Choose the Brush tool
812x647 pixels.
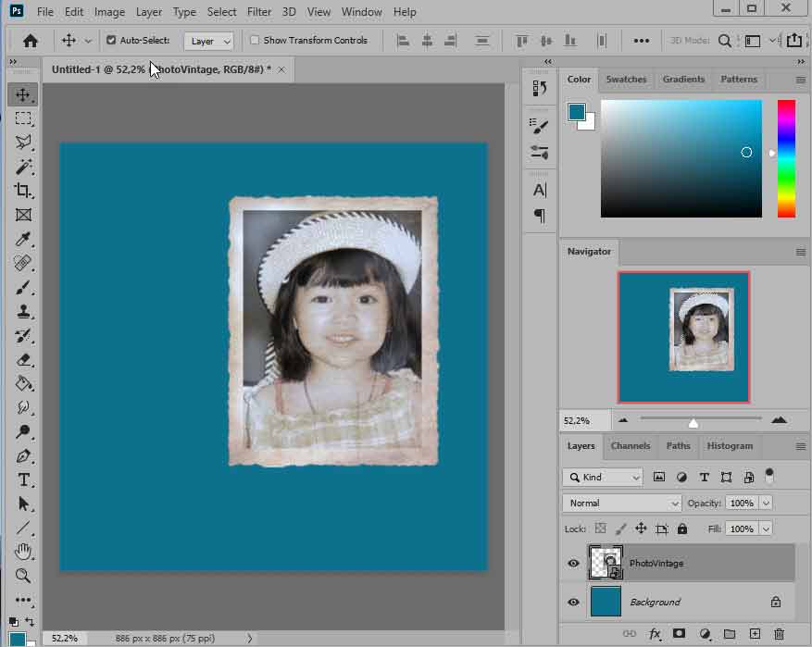pos(23,287)
